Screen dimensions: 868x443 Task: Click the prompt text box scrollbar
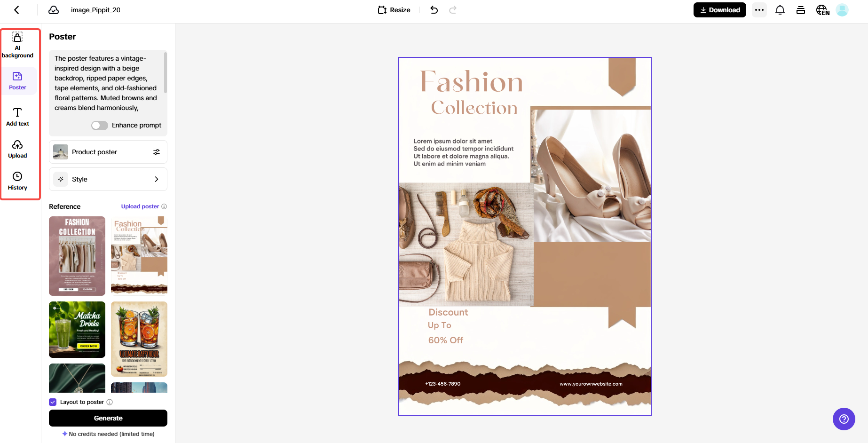coord(166,72)
